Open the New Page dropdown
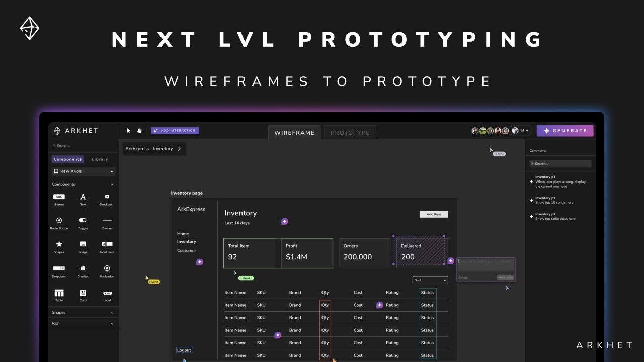The height and width of the screenshot is (362, 644). 83,171
